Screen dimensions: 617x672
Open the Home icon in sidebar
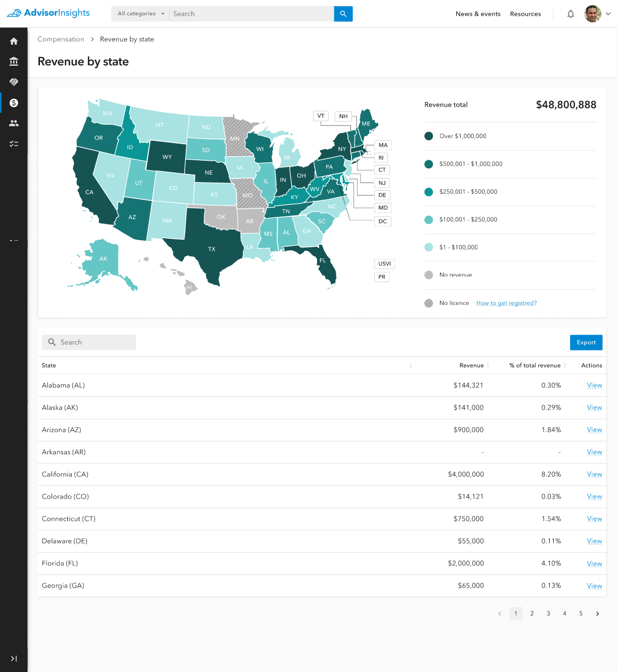pyautogui.click(x=14, y=41)
